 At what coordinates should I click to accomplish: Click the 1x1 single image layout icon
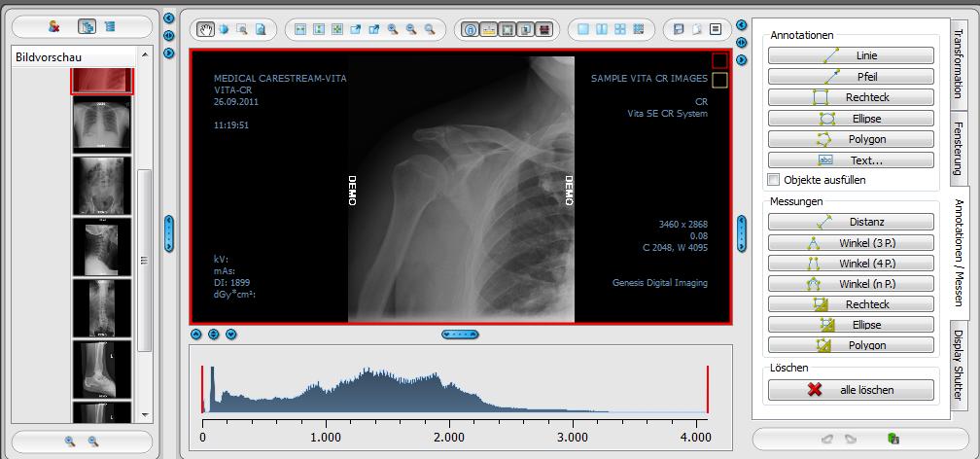[x=583, y=29]
